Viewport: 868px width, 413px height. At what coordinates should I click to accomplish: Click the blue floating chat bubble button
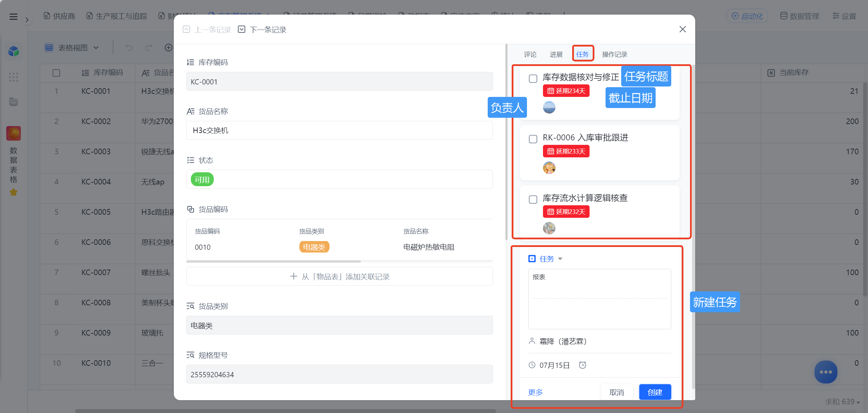pos(825,372)
